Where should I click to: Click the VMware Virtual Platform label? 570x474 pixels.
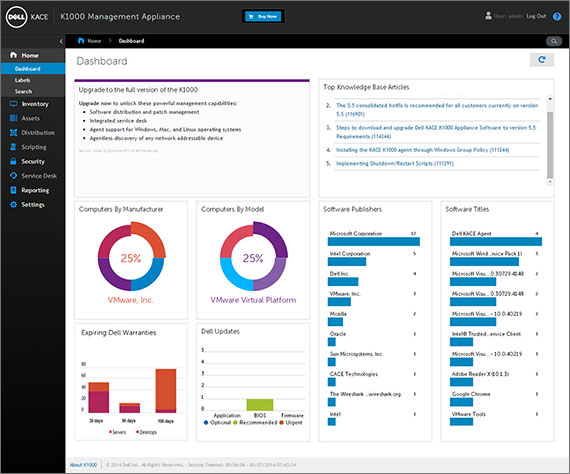(x=253, y=300)
